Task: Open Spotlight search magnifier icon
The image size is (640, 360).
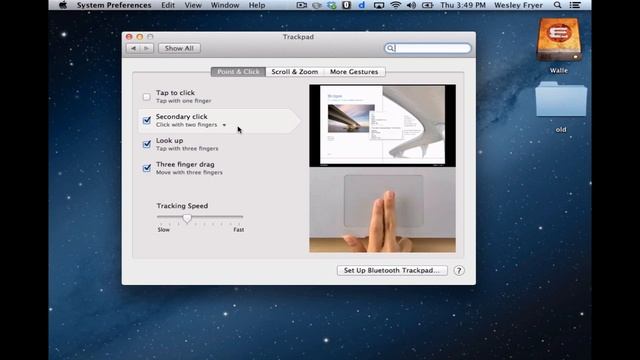Action: [557, 5]
